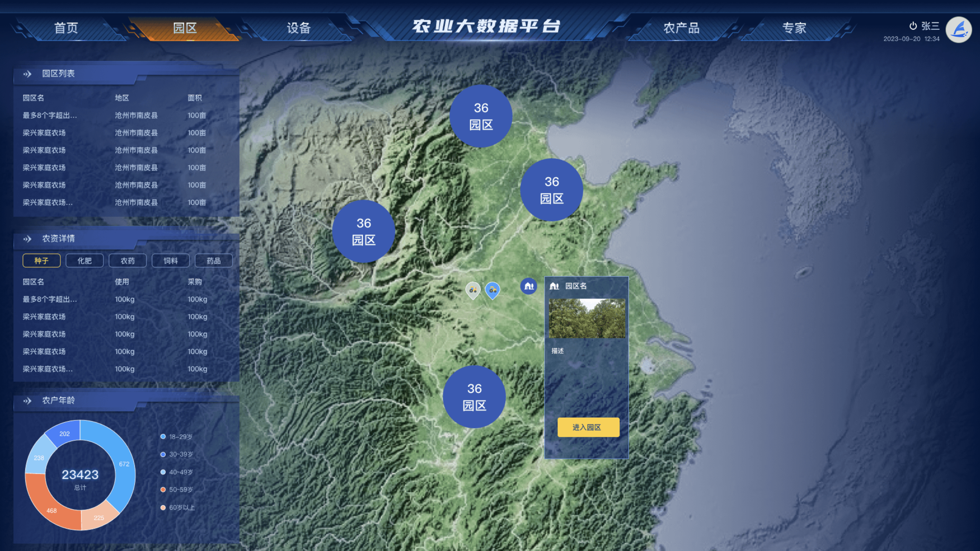Choose the 饲料 category filter
980x551 pixels.
point(171,261)
